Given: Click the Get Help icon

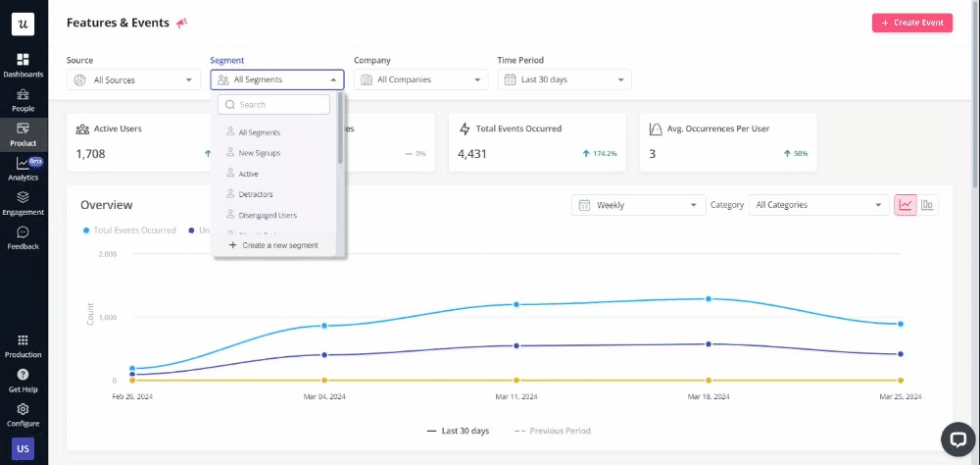Looking at the screenshot, I should click(23, 380).
